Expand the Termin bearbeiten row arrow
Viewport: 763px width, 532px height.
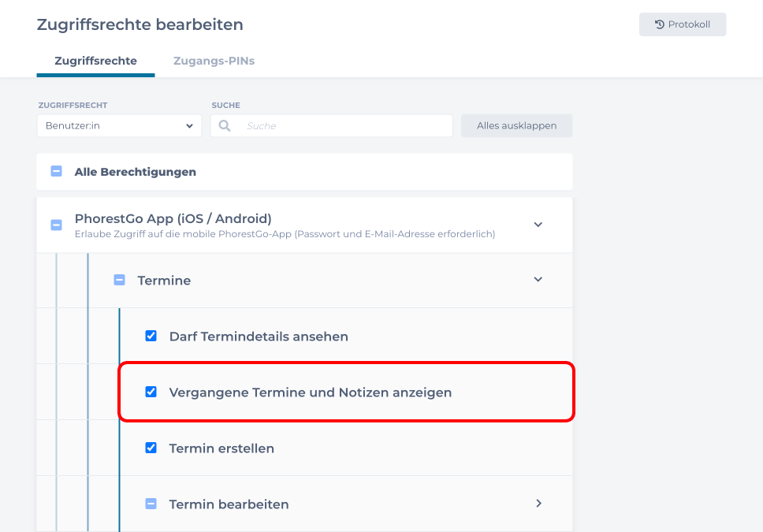[x=539, y=503]
